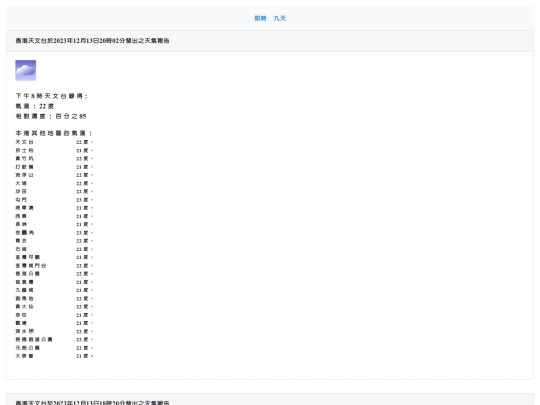
Task: Click the 西貢 district row
Action: 54,216
